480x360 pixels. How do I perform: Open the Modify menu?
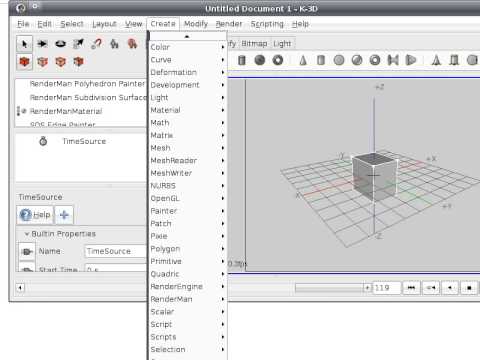196,24
